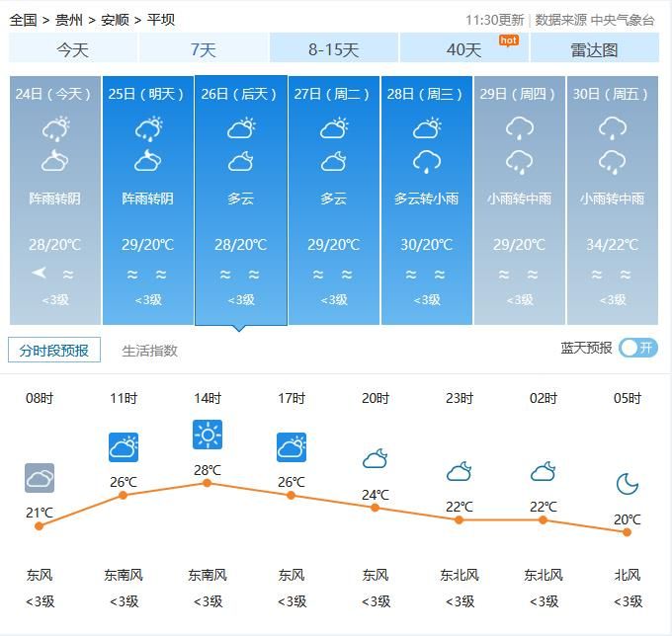672x636 pixels.
Task: Click the 05时 20℃ point on temperature curve
Action: 627,532
